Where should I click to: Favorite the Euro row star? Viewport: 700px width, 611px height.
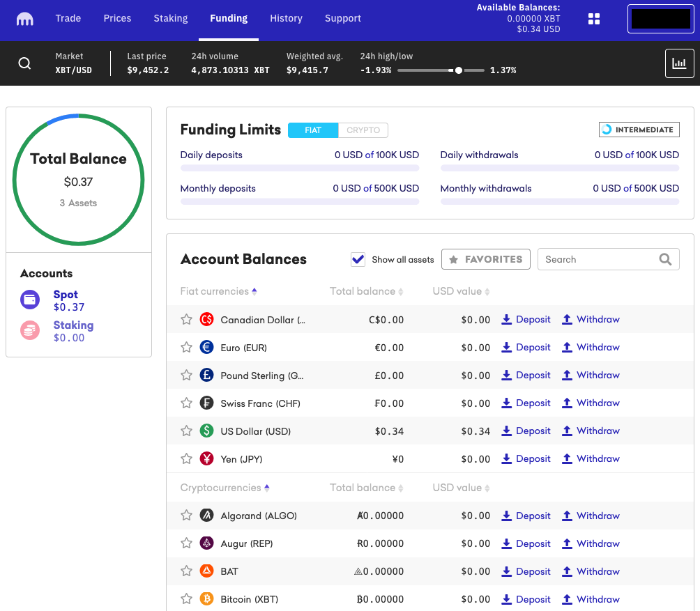point(186,347)
